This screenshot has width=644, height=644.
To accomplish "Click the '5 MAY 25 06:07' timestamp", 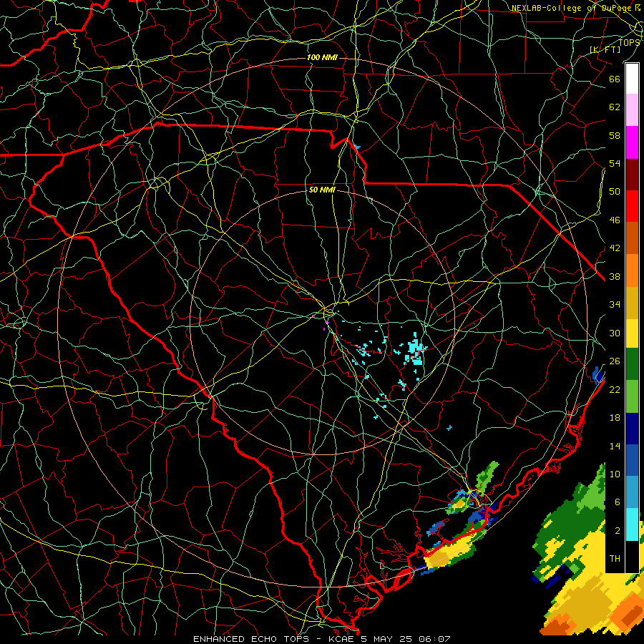I will tap(406, 639).
